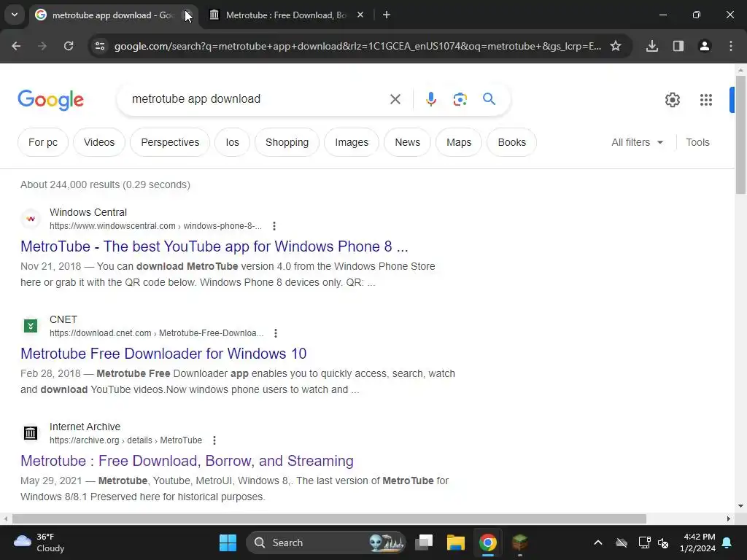Go to the Google home logo
Viewport: 747px width, 560px height.
click(50, 99)
